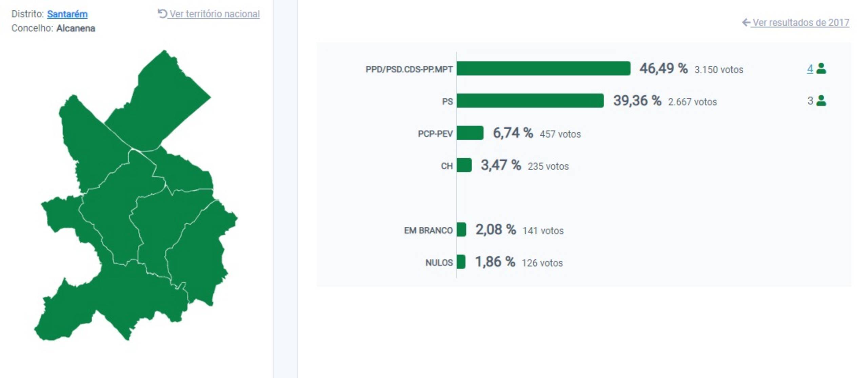868x378 pixels.
Task: Click Ver território nacional link
Action: [214, 14]
